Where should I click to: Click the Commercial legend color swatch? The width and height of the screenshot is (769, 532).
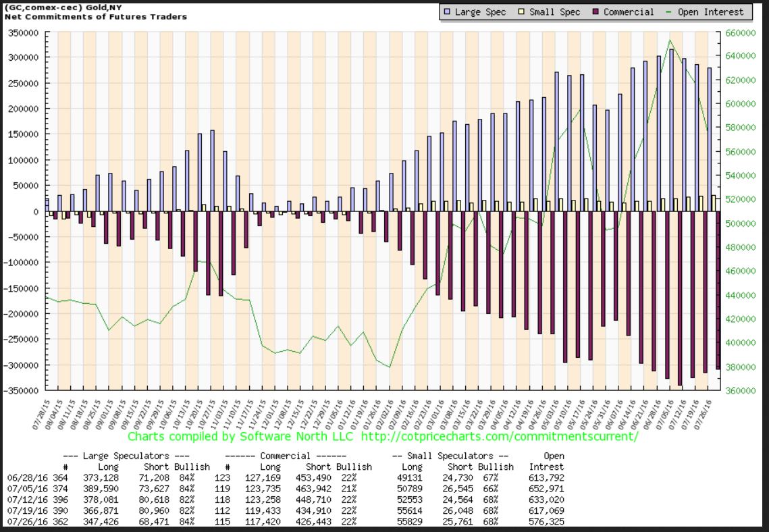point(596,12)
